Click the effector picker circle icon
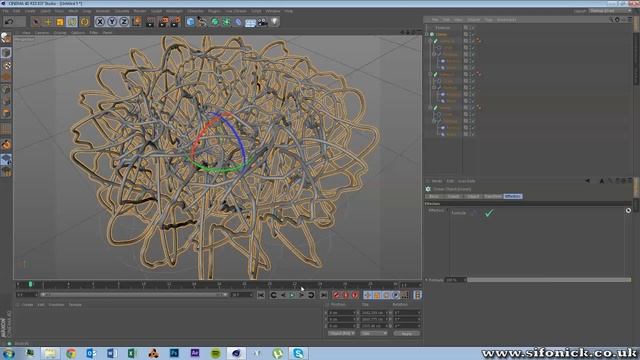 (628, 211)
